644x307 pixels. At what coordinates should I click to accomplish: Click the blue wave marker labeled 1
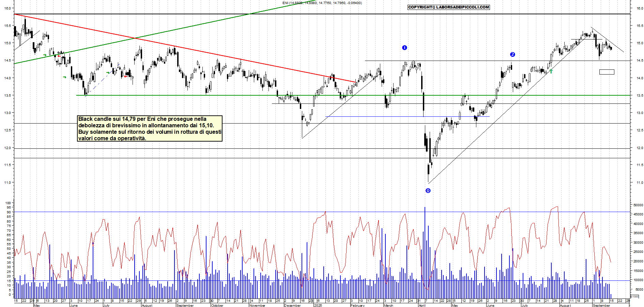pos(404,48)
